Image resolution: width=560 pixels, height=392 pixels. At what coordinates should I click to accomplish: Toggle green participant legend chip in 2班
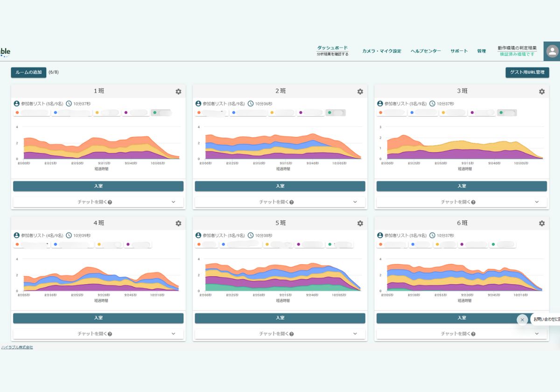[336, 113]
